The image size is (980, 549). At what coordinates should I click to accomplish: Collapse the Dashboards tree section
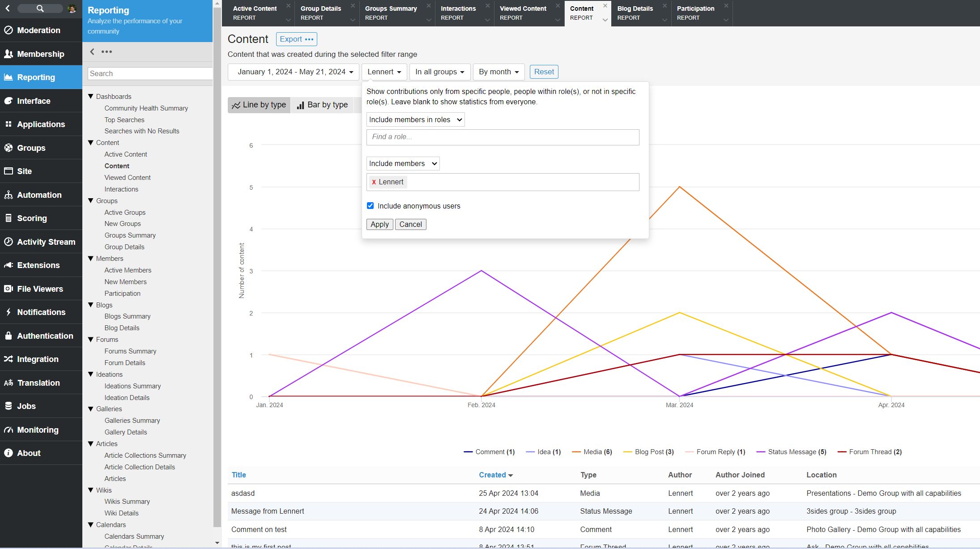(91, 96)
